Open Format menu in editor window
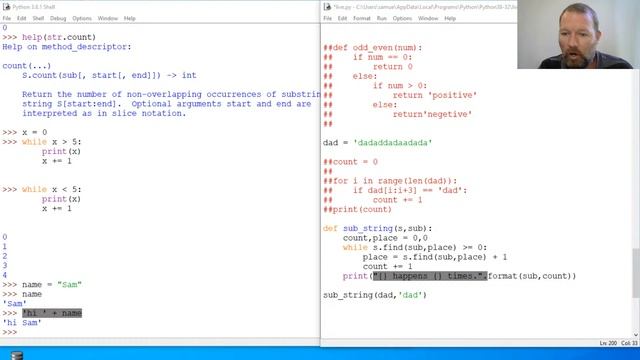 pos(362,18)
